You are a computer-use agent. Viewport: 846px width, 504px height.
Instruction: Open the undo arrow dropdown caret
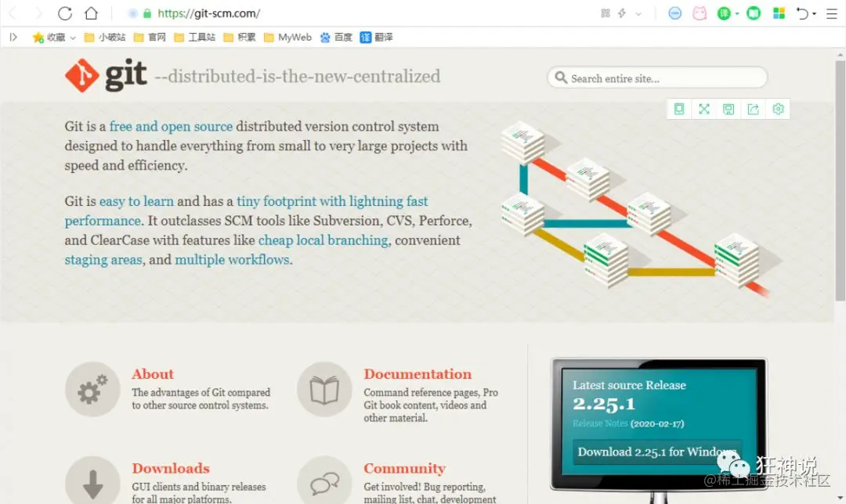point(814,14)
